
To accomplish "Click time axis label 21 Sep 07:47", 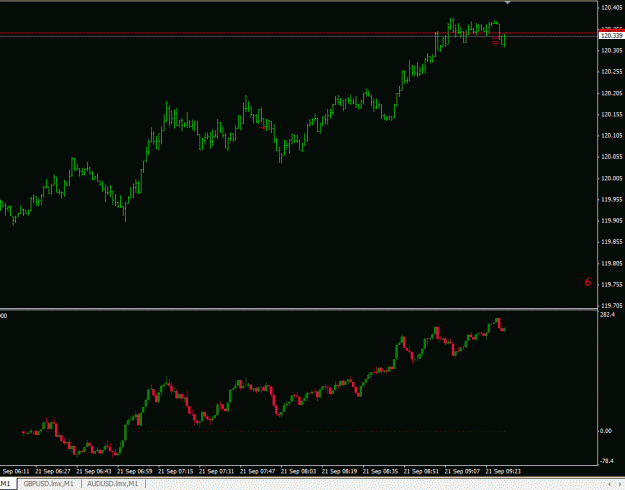I will coord(257,471).
